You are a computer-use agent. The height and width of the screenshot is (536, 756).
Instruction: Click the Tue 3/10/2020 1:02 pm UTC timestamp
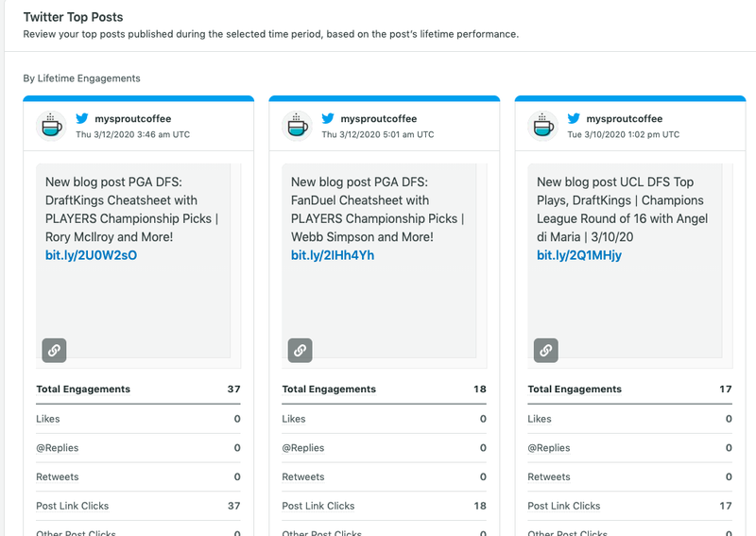coord(624,134)
